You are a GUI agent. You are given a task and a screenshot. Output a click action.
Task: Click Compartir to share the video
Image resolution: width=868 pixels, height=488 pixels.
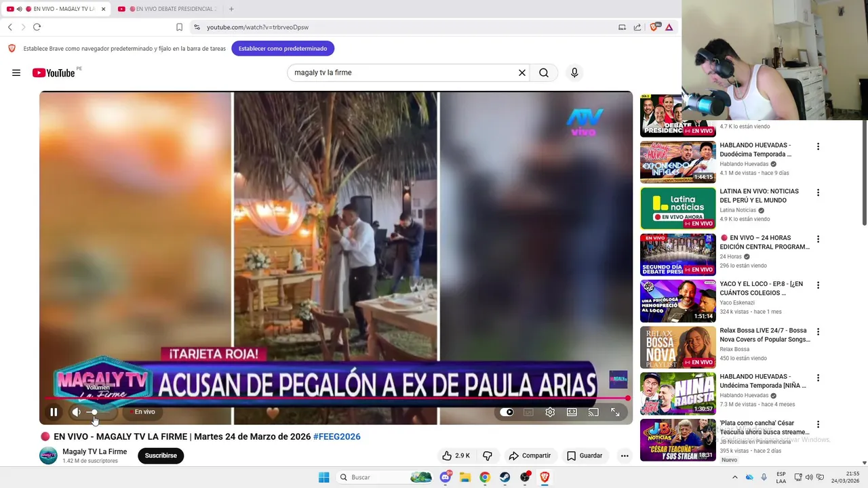tap(530, 455)
